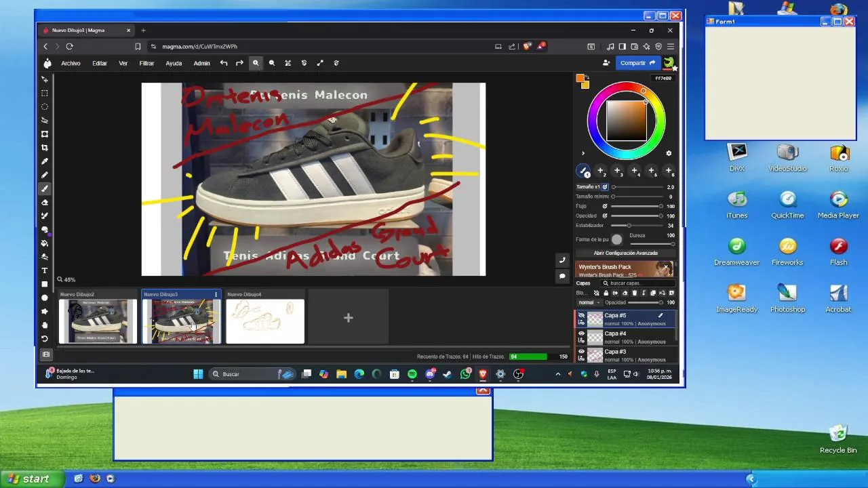Click Abrir Configuración Avanzada button
The height and width of the screenshot is (488, 868).
tap(626, 253)
